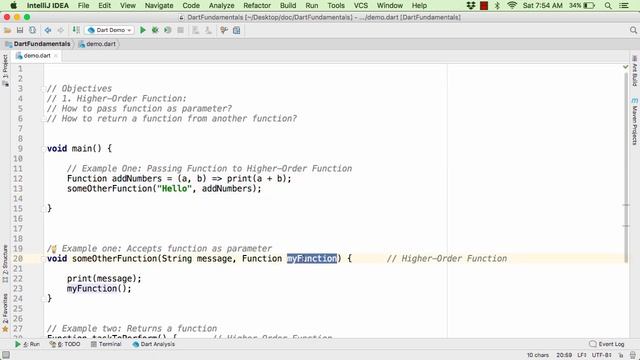Click the myFunction() call on line 23
The image size is (640, 360).
point(99,289)
